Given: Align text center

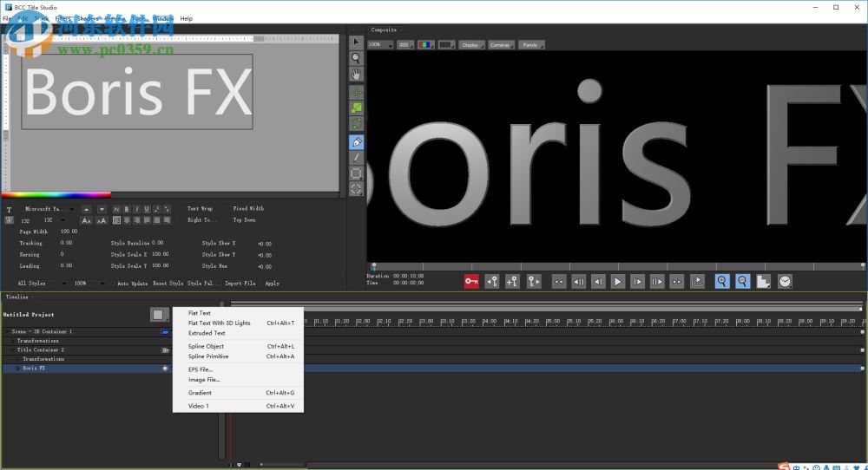Looking at the screenshot, I should coord(127,220).
